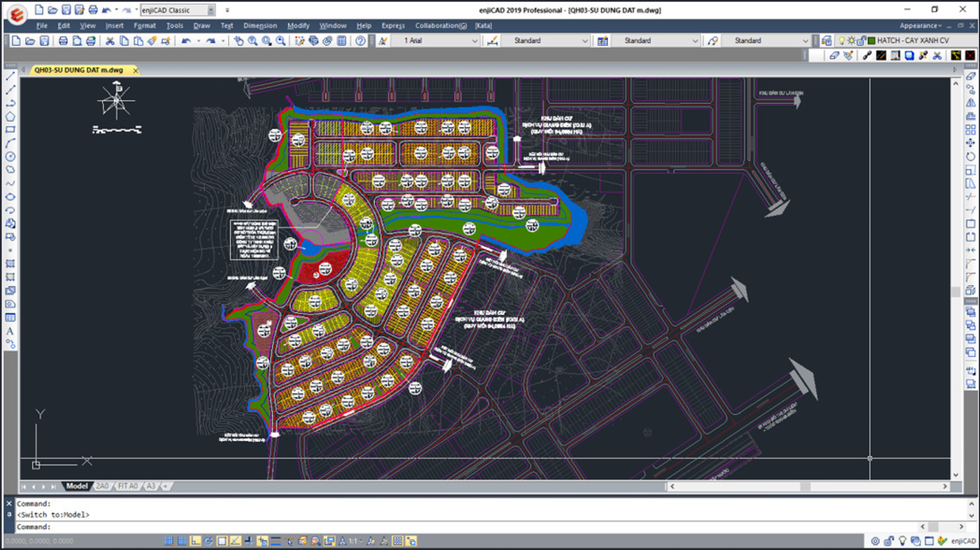This screenshot has height=550, width=980.
Task: Select the Line tool in left toolbar
Action: pos(10,76)
